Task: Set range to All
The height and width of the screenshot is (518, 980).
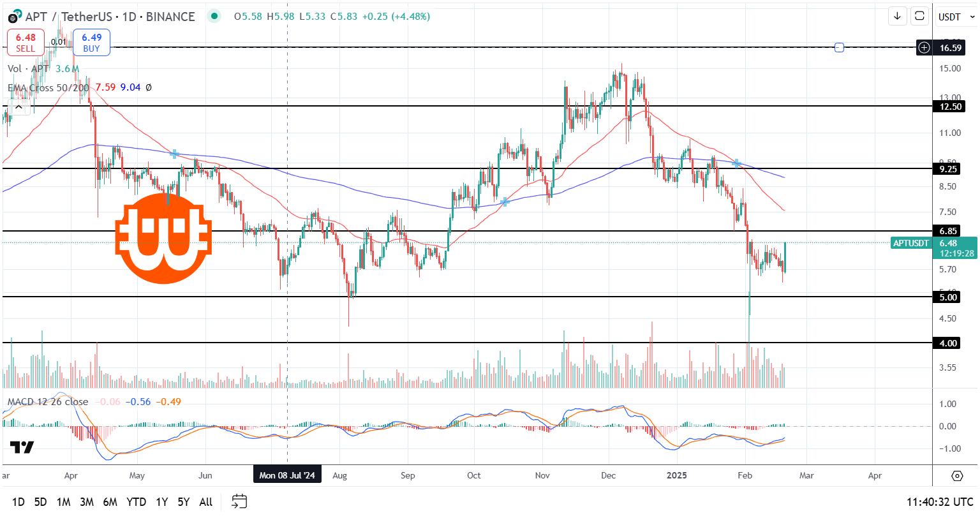Action: [205, 502]
